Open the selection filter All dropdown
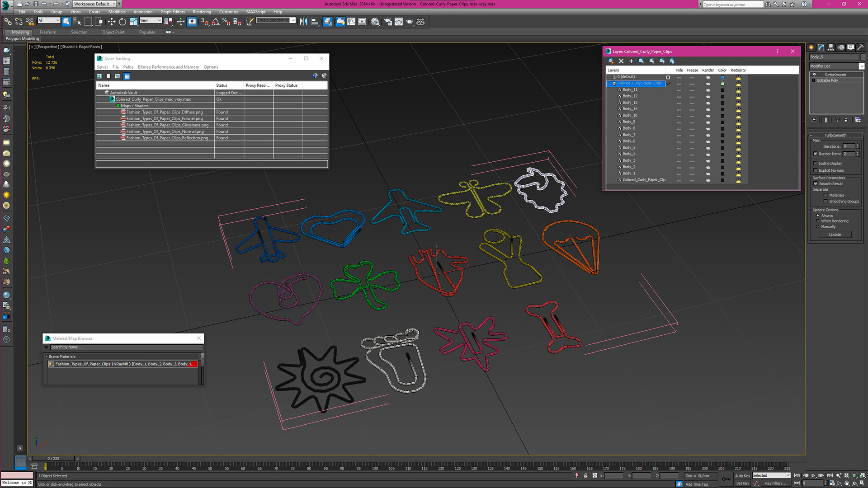Viewport: 868px width, 488px height. click(49, 20)
